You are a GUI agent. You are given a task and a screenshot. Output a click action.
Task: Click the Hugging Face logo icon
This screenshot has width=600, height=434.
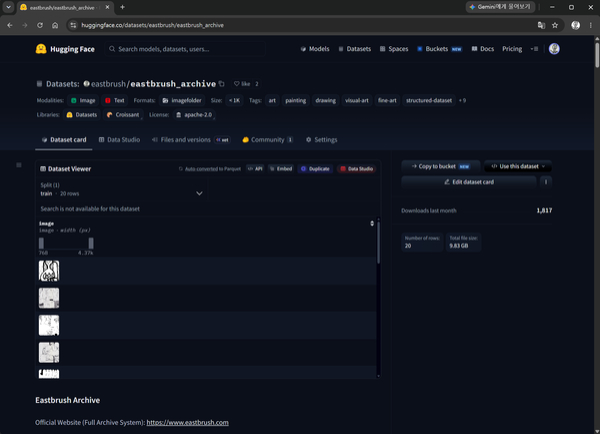(41, 49)
